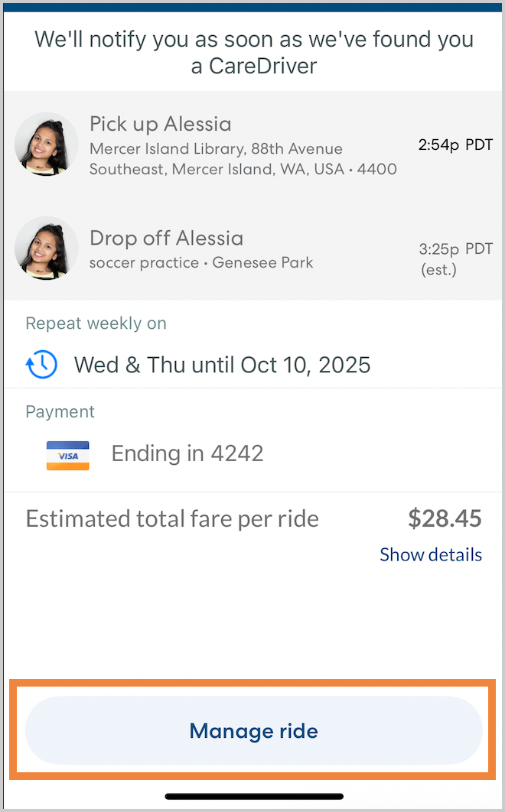Click the home indicator bar
The width and height of the screenshot is (505, 812).
[254, 796]
